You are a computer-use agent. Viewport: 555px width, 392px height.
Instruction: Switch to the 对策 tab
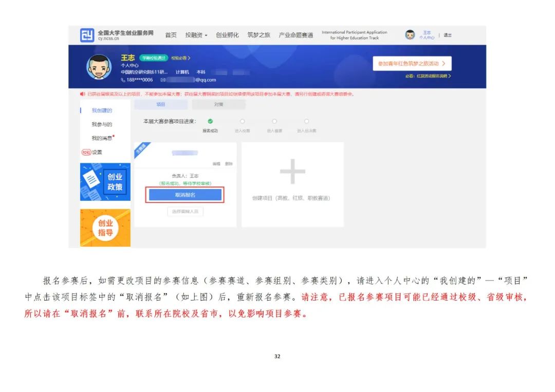(x=218, y=104)
